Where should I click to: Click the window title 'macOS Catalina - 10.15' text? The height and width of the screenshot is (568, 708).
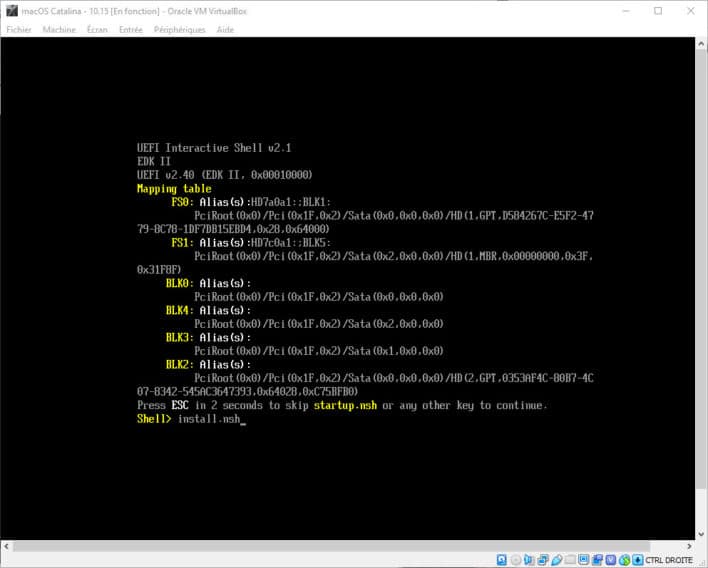[63, 11]
